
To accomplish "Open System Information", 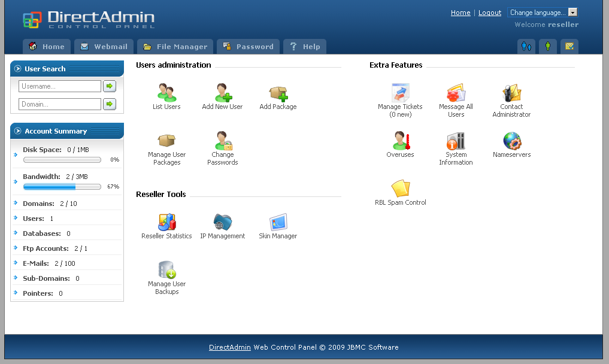I will (456, 141).
